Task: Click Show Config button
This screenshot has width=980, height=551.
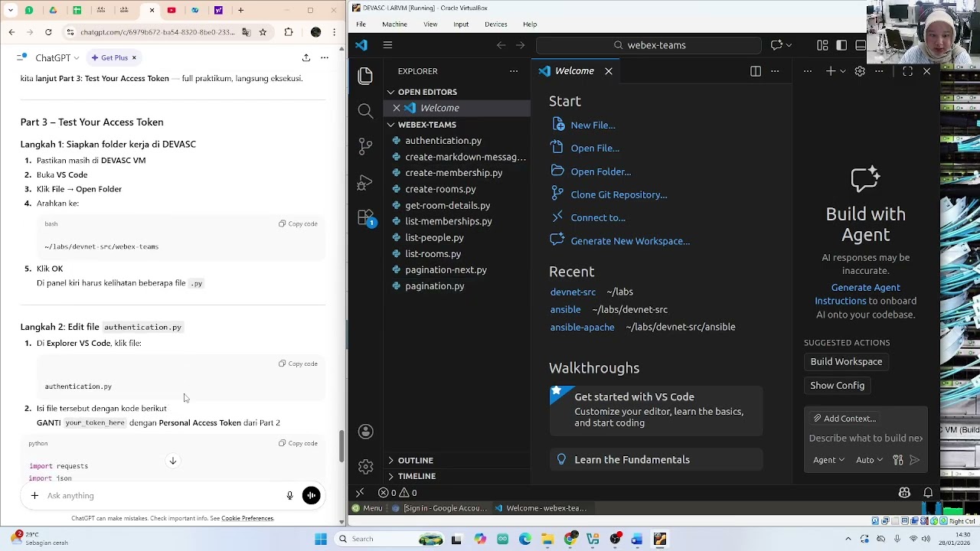Action: [x=837, y=386]
